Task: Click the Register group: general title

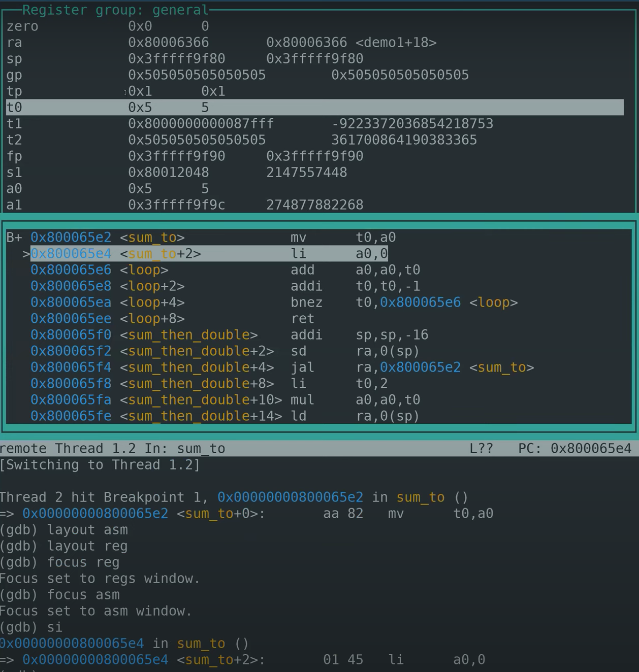Action: click(115, 10)
